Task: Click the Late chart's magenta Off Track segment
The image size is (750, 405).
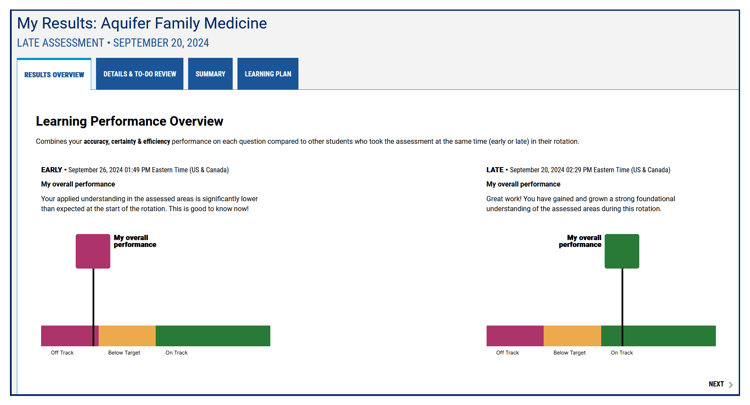Action: coord(515,336)
